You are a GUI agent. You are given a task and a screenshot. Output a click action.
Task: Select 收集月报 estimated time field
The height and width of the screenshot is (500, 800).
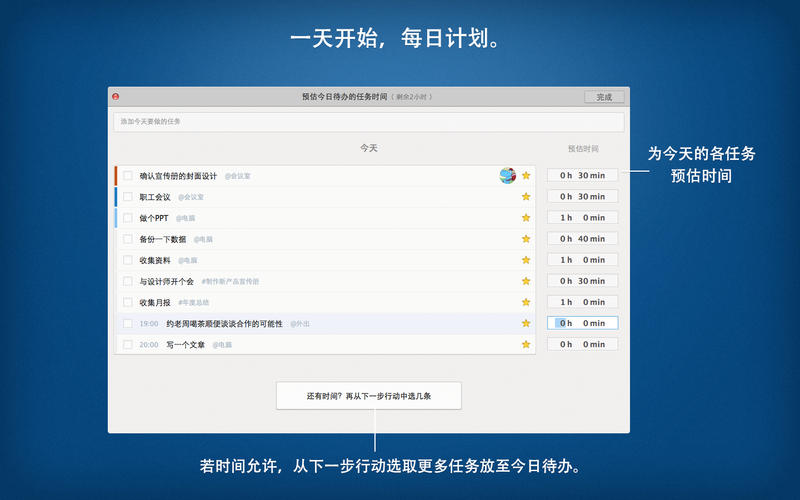[582, 302]
